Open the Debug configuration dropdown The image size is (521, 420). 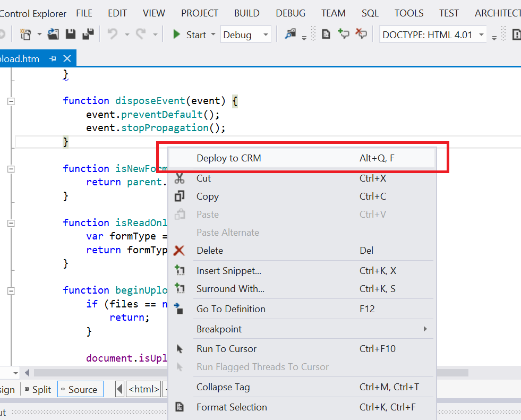245,35
